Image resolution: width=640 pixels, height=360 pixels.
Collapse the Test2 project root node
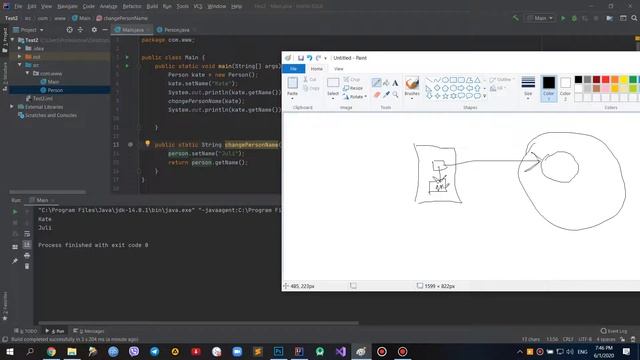coord(12,40)
